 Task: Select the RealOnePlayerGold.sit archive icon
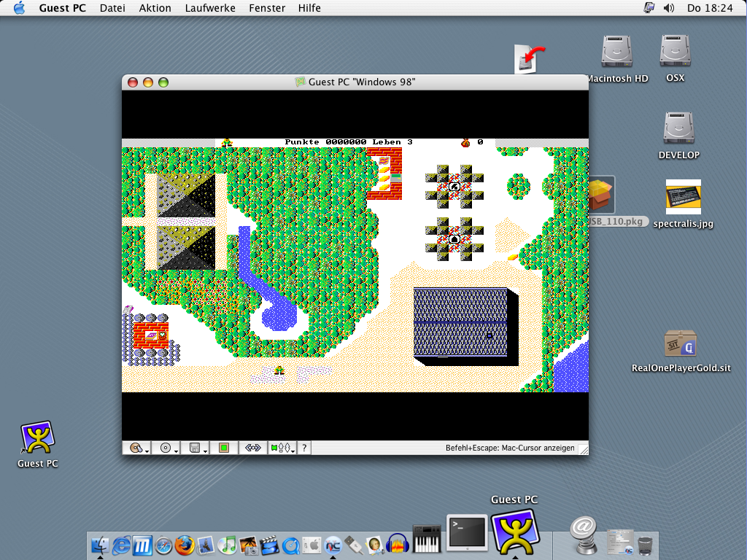coord(681,343)
